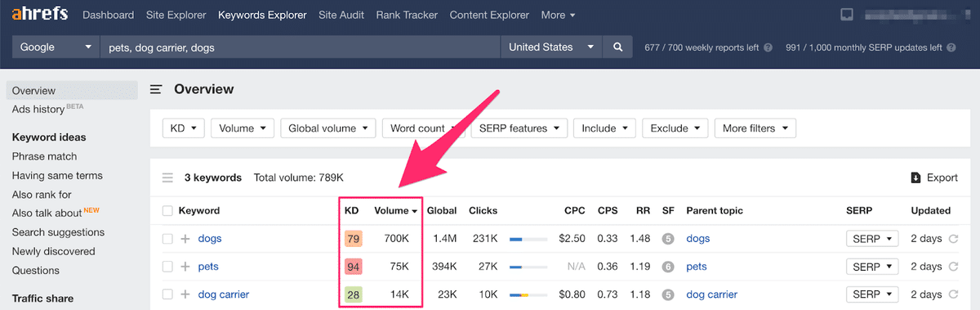Open the Exclude filter dropdown
Image resolution: width=980 pixels, height=310 pixels.
point(675,128)
